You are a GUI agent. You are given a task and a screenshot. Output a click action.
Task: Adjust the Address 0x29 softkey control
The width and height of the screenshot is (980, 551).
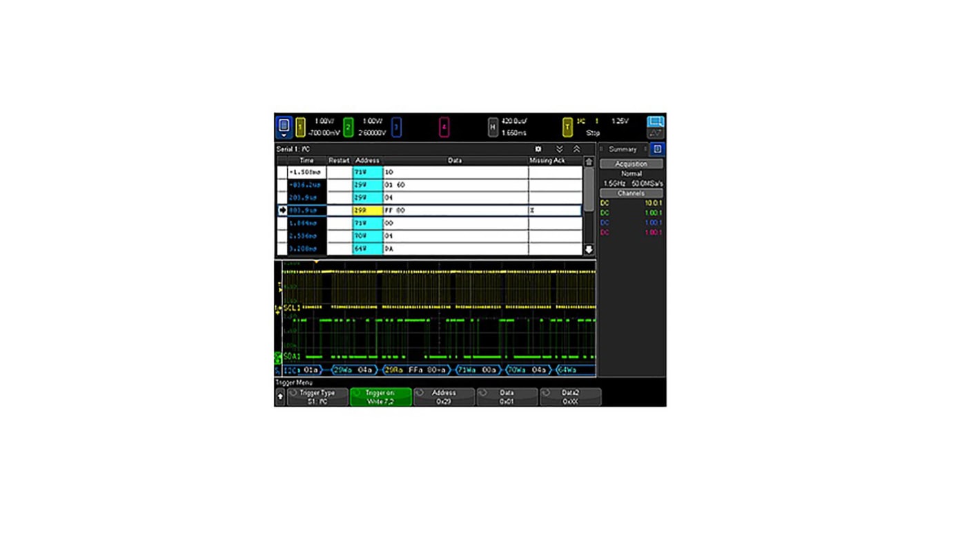(x=444, y=396)
